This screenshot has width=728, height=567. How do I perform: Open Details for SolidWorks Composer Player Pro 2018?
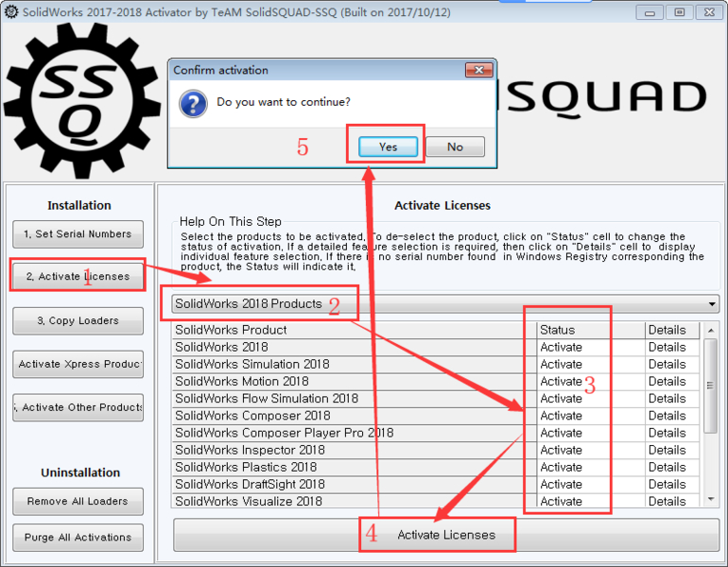[x=672, y=433]
